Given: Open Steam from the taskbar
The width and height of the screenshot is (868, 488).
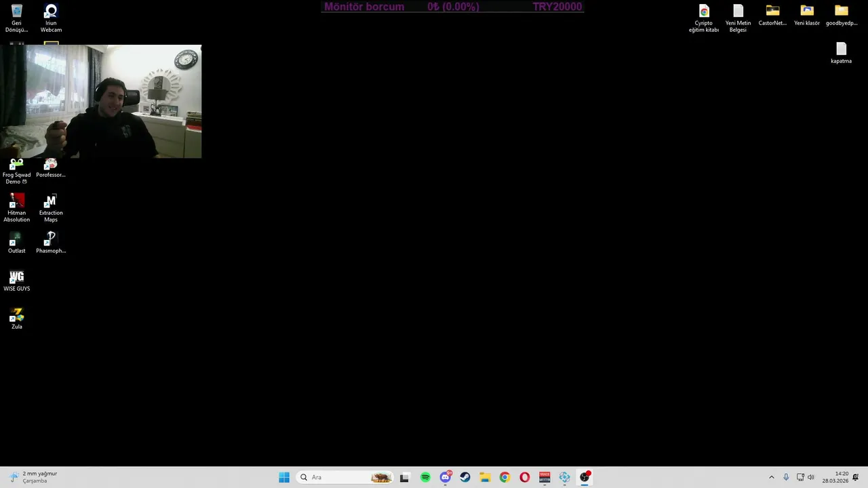Looking at the screenshot, I should (x=465, y=477).
